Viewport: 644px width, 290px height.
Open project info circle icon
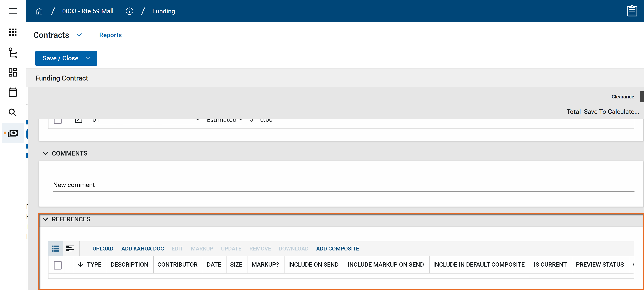pyautogui.click(x=129, y=11)
